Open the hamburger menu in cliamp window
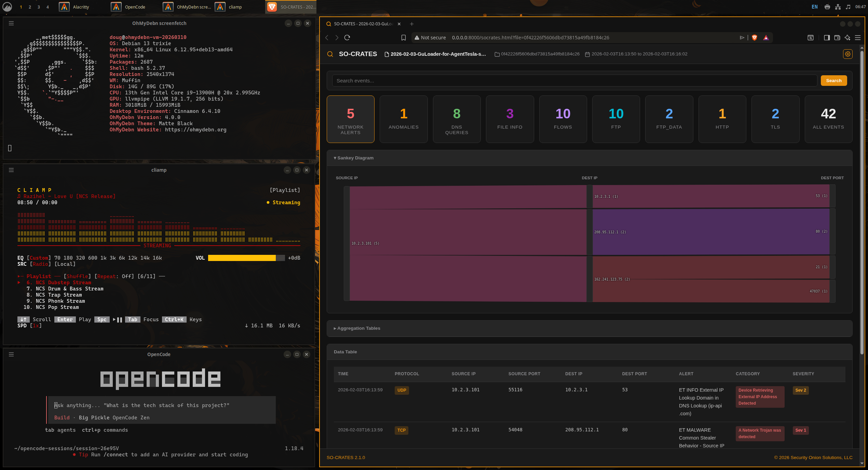Screen dimensions: 868x470 click(x=11, y=170)
